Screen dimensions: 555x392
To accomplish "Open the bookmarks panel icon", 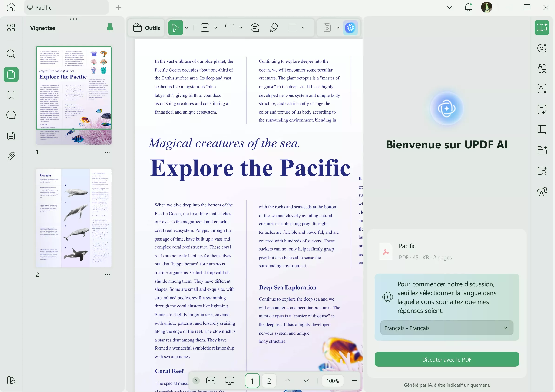I will coord(11,95).
